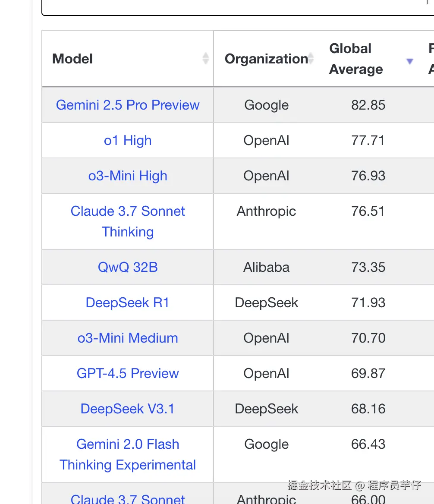
Task: Open the Gemini 2.5 Pro Preview link
Action: [128, 105]
